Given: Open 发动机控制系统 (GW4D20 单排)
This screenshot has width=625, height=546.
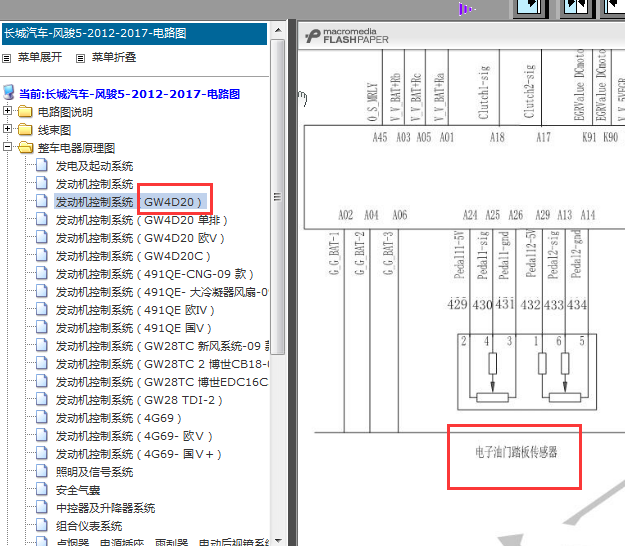Looking at the screenshot, I should point(142,220).
